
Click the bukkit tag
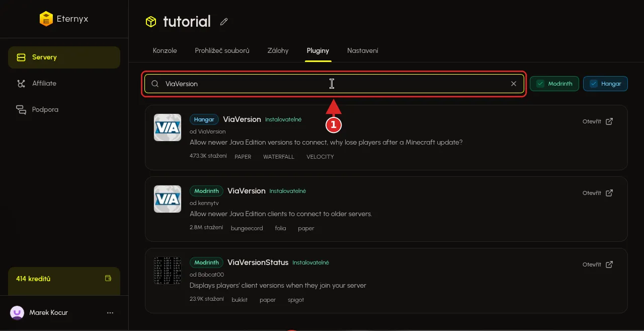click(x=239, y=300)
